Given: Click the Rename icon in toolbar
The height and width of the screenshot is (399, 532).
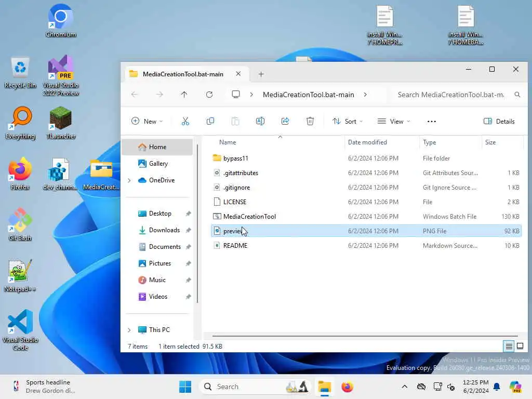Looking at the screenshot, I should pos(260,121).
